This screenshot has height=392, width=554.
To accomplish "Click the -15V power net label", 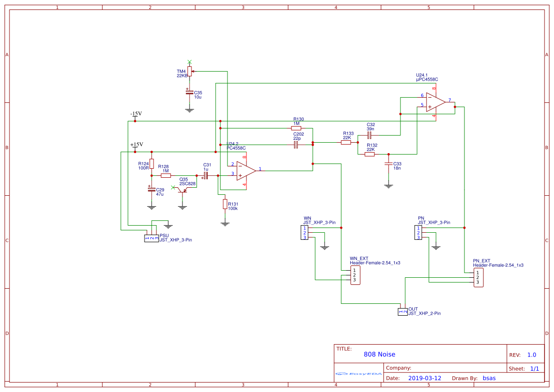I will coord(136,114).
